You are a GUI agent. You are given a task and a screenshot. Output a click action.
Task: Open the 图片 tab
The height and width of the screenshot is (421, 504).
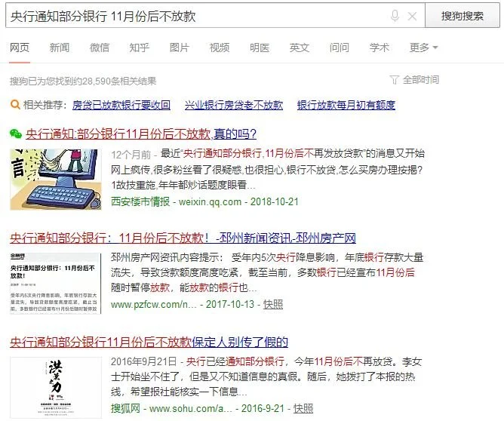click(180, 48)
